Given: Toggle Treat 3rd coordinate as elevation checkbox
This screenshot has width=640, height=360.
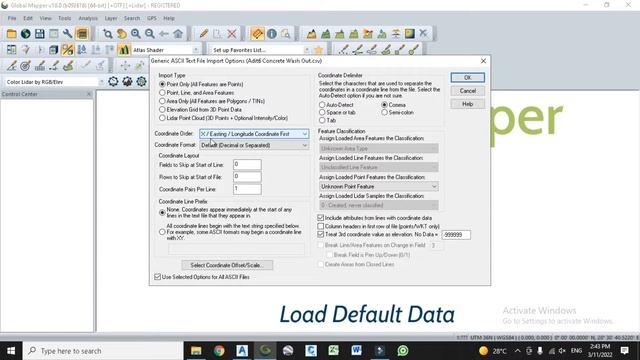Looking at the screenshot, I should tap(321, 234).
